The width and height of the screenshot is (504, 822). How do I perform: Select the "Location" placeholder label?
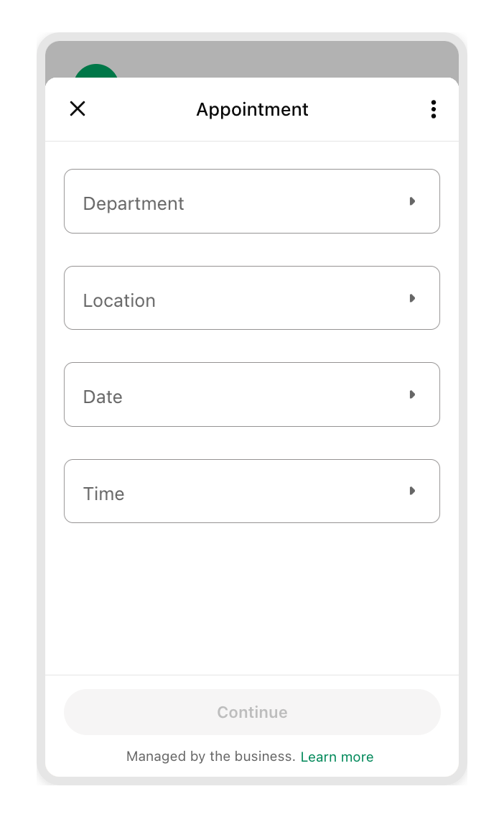119,300
